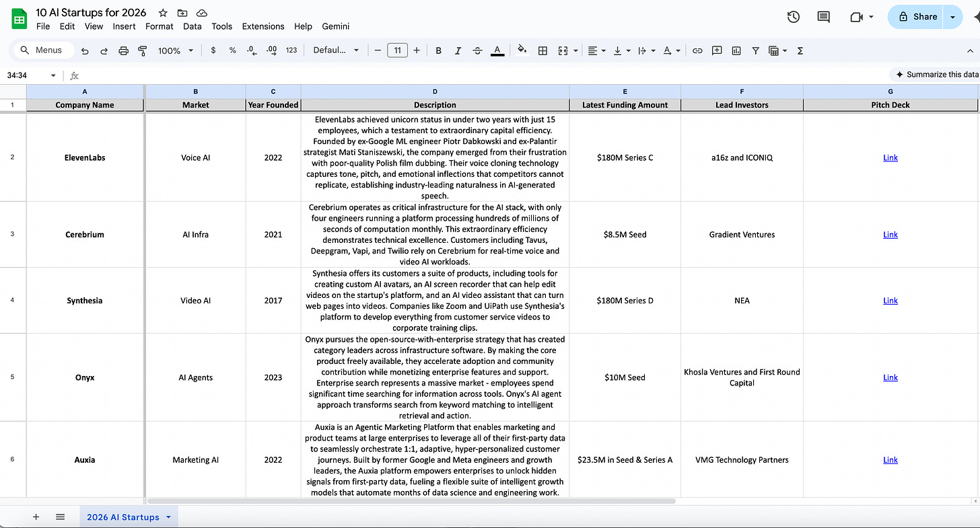Print the spreadsheet
Image resolution: width=980 pixels, height=528 pixels.
123,50
